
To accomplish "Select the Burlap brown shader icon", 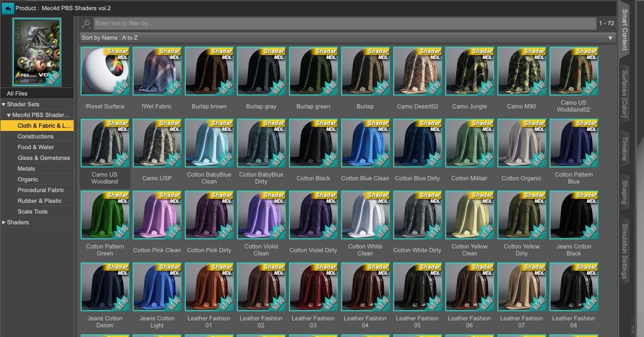I will (209, 71).
